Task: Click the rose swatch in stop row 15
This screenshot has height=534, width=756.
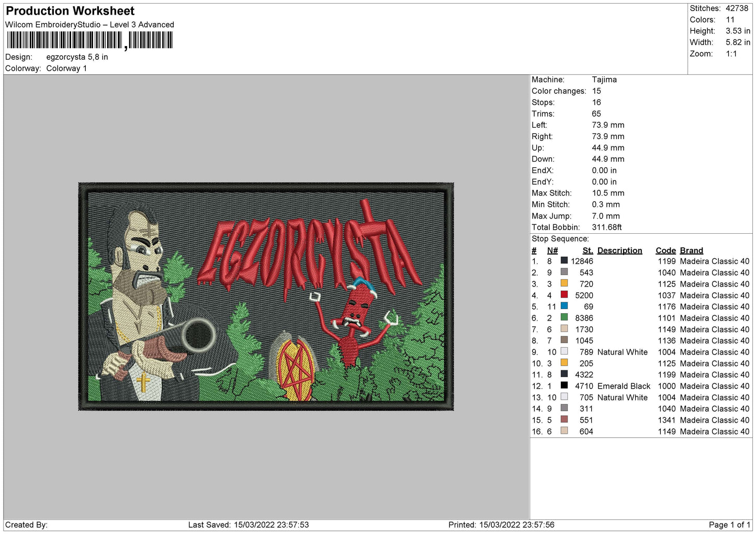Action: (x=564, y=419)
